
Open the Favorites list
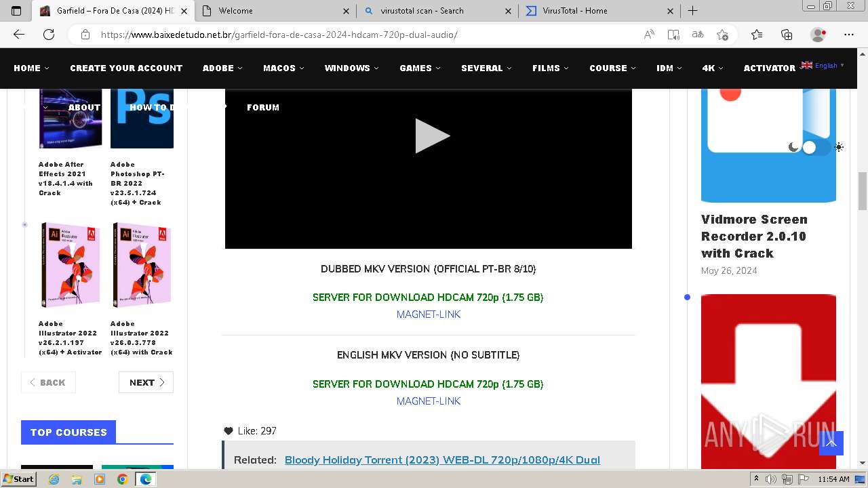(757, 35)
